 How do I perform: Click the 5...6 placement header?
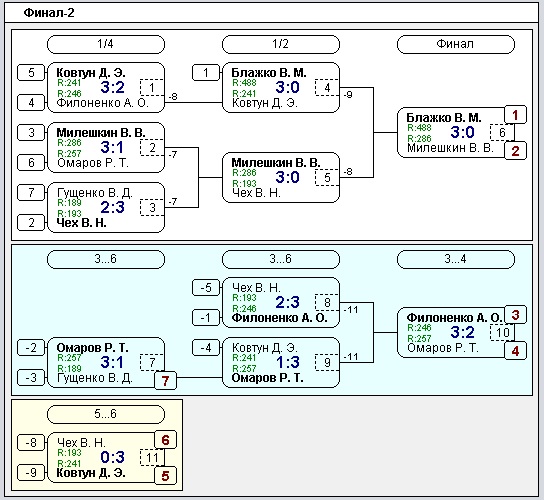tap(105, 414)
